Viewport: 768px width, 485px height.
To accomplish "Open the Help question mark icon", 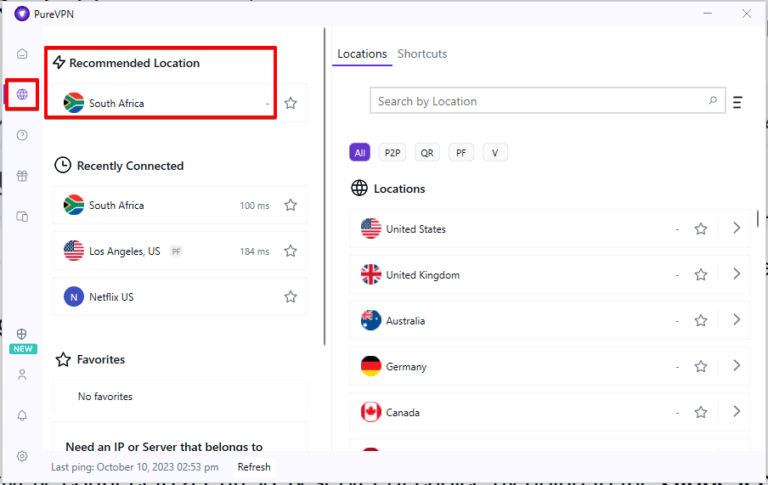I will 22,135.
